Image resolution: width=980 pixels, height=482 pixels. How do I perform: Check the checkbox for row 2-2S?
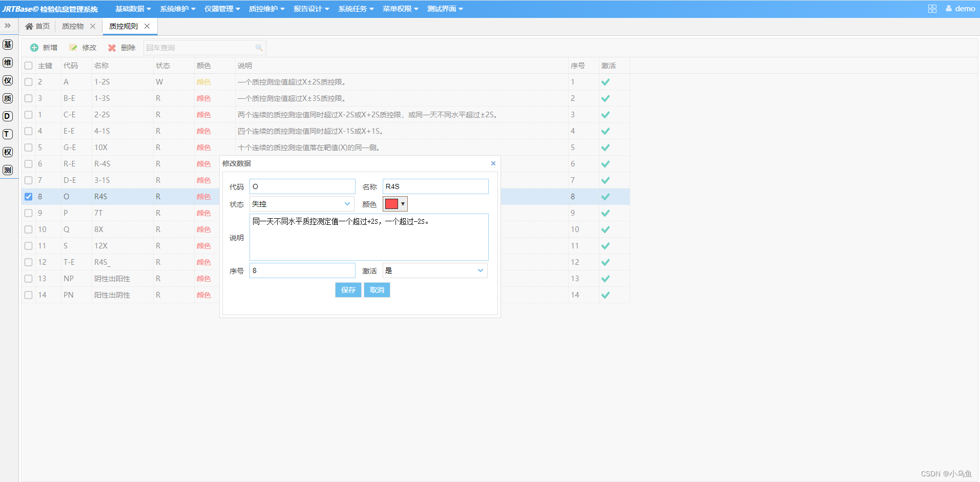28,115
